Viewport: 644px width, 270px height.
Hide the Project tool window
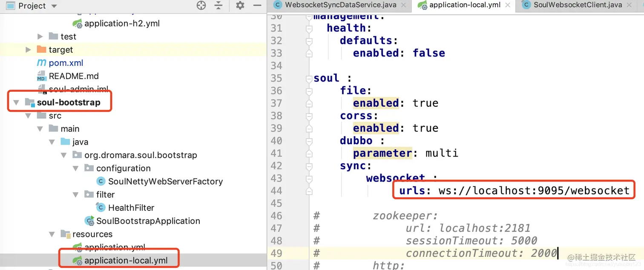pyautogui.click(x=257, y=6)
